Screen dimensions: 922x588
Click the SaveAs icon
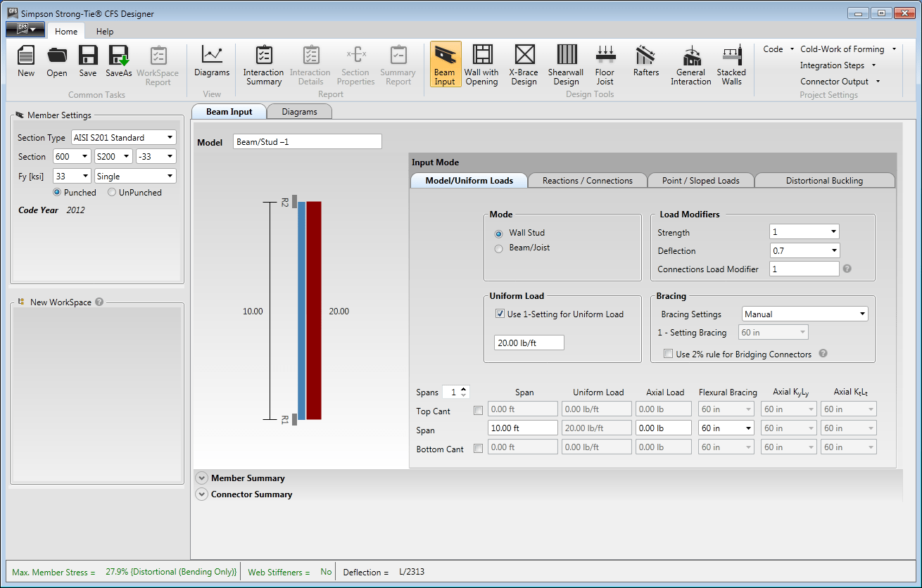[119, 62]
